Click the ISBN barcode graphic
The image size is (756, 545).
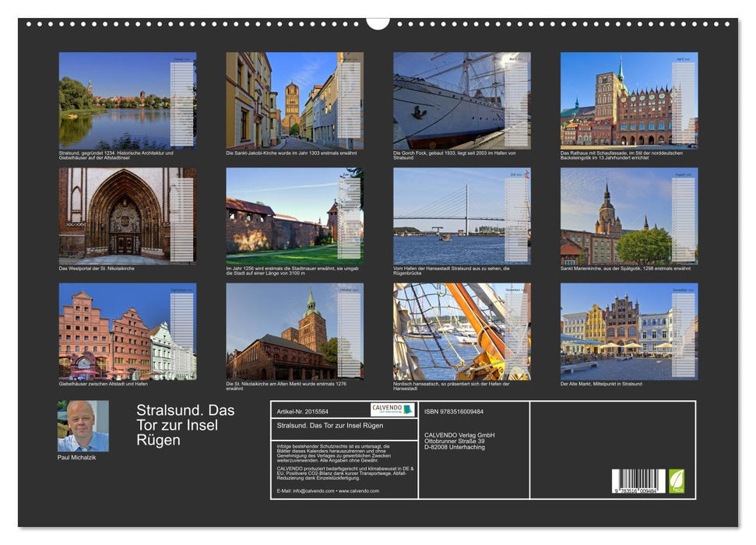pyautogui.click(x=637, y=479)
